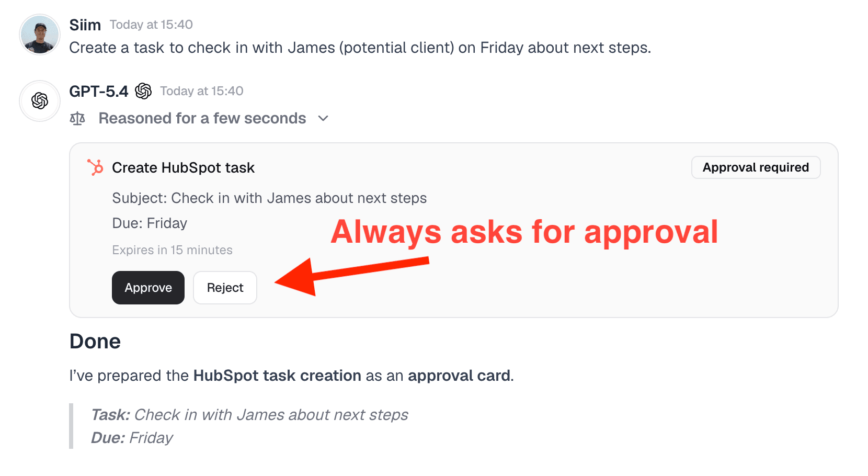Viewport: 868px width, 476px height.
Task: Click the task Subject line in card
Action: tap(269, 198)
